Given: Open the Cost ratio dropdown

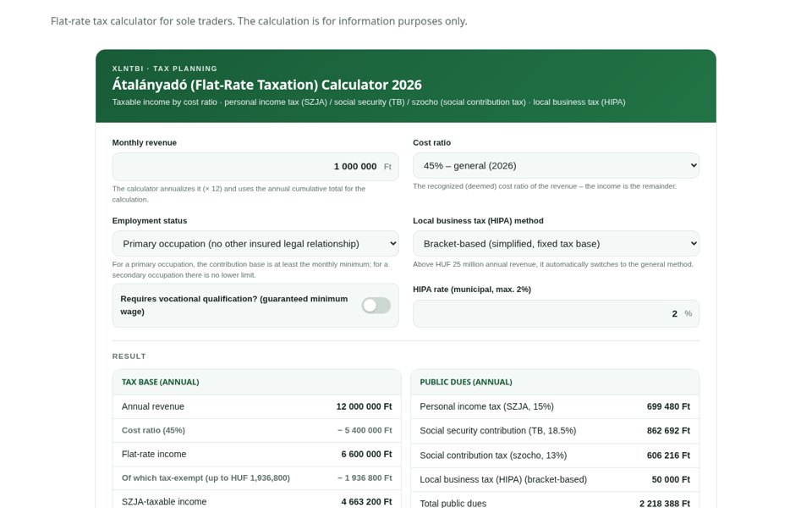Looking at the screenshot, I should point(556,165).
